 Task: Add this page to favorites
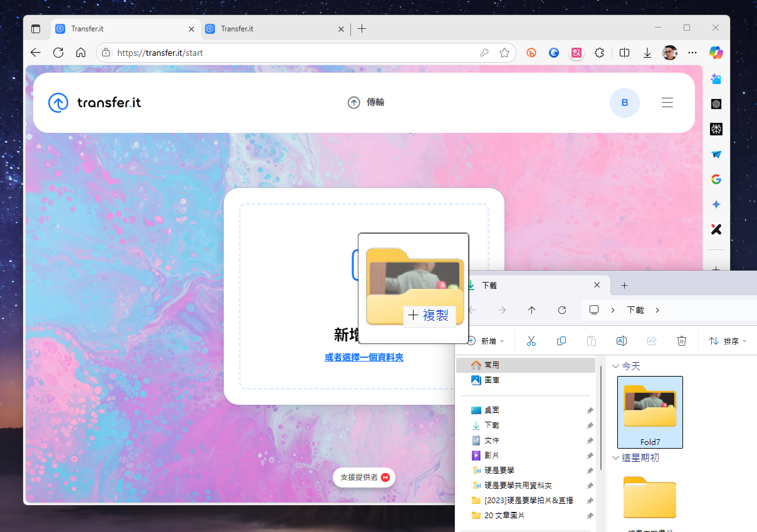tap(504, 53)
